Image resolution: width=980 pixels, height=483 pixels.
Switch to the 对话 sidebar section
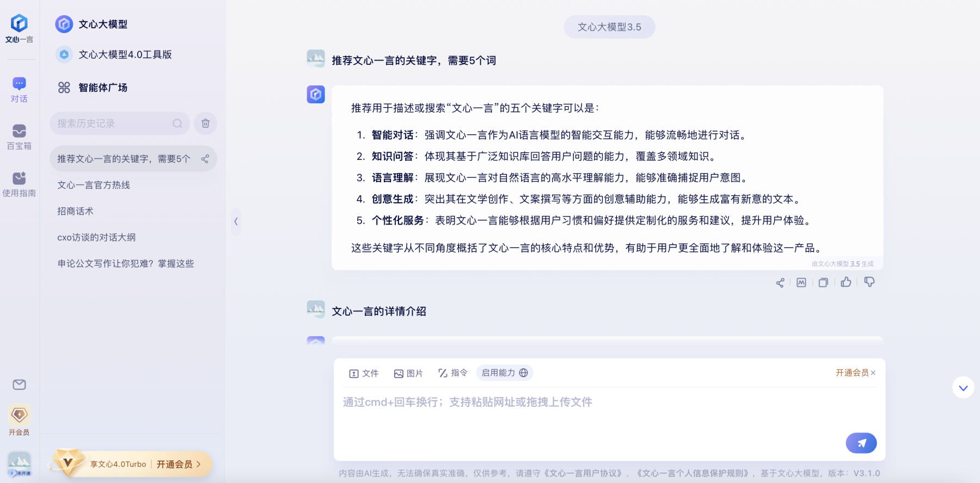pyautogui.click(x=19, y=90)
